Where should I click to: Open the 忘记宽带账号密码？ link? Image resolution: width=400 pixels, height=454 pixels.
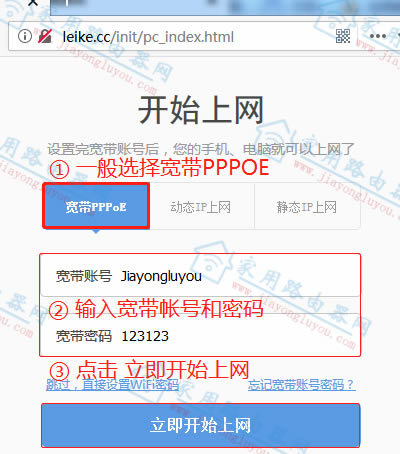302,385
